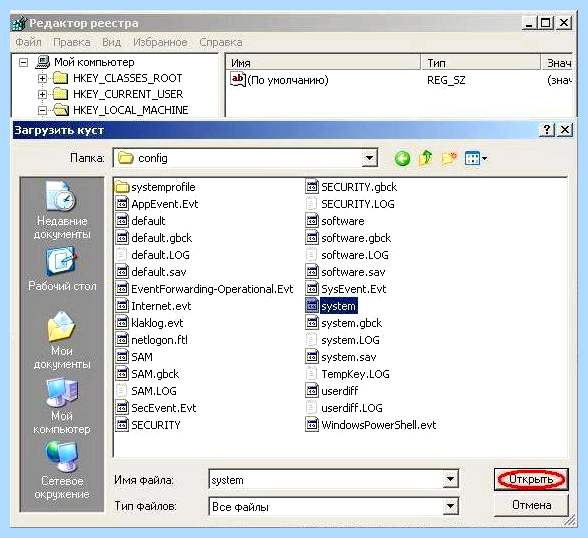Create a new folder icon
This screenshot has width=588, height=538.
(448, 158)
